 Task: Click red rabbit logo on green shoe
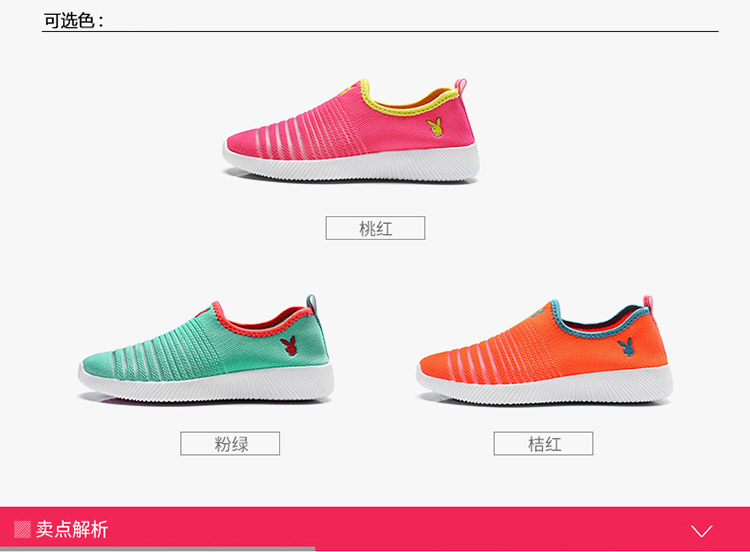click(289, 345)
